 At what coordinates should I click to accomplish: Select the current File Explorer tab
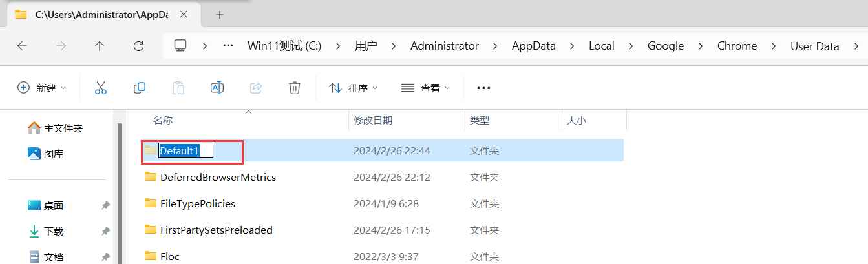103,14
